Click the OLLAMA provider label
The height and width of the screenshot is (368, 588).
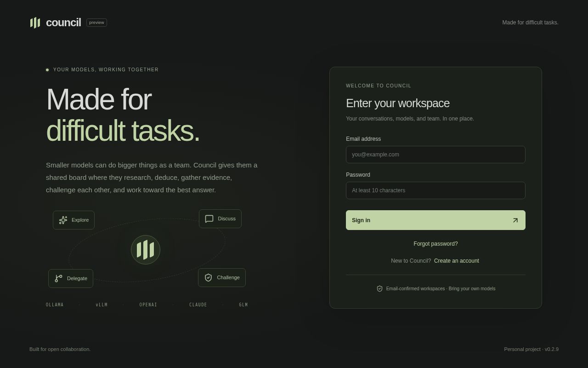tap(55, 305)
